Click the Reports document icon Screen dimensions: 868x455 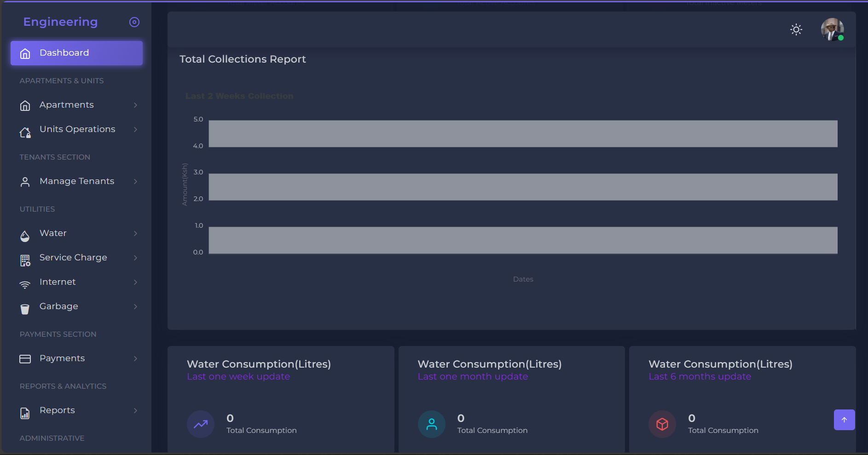(25, 413)
